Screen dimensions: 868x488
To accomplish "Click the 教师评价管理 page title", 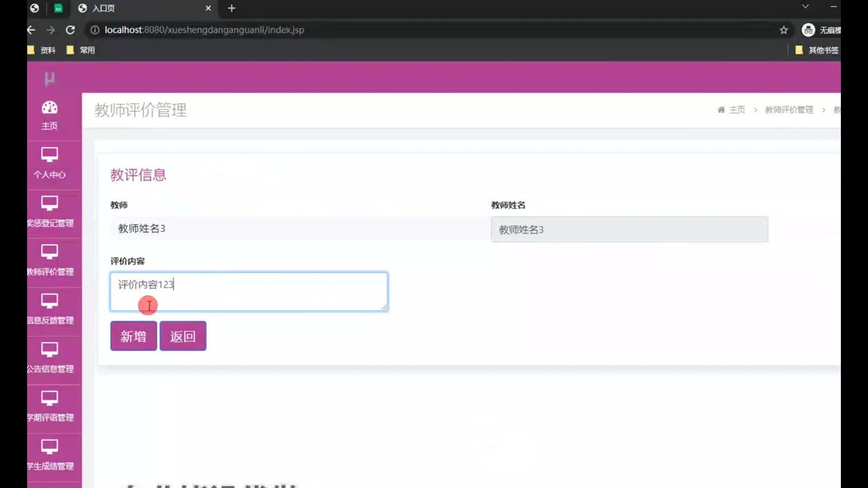I will click(x=141, y=110).
